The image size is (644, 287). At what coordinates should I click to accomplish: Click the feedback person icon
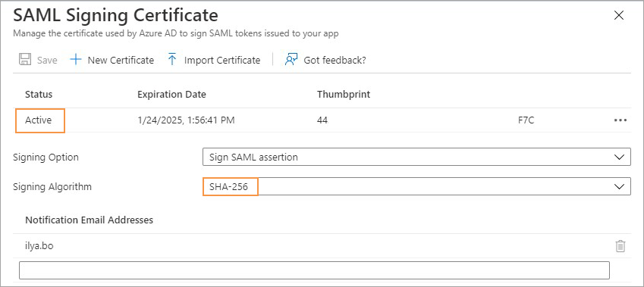[x=291, y=60]
